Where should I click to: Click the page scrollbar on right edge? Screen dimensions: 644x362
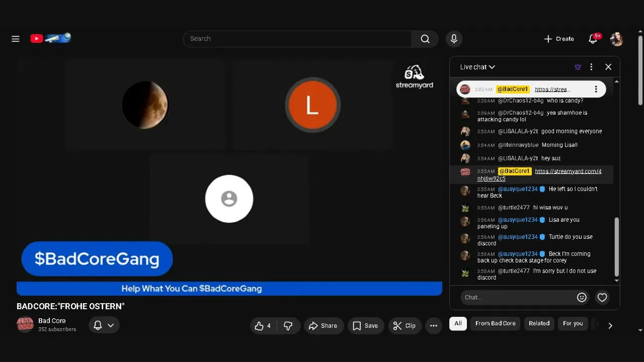[640, 70]
